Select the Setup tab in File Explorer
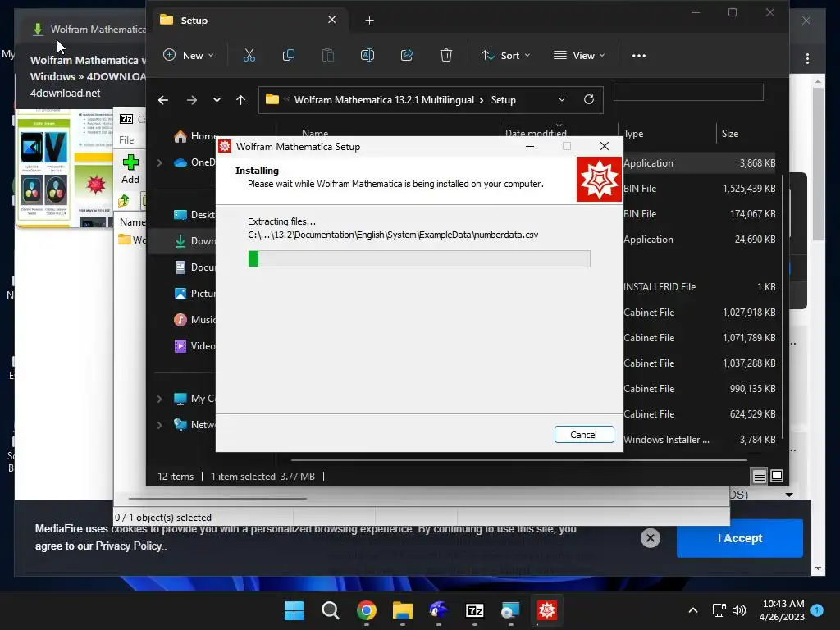 click(x=251, y=21)
